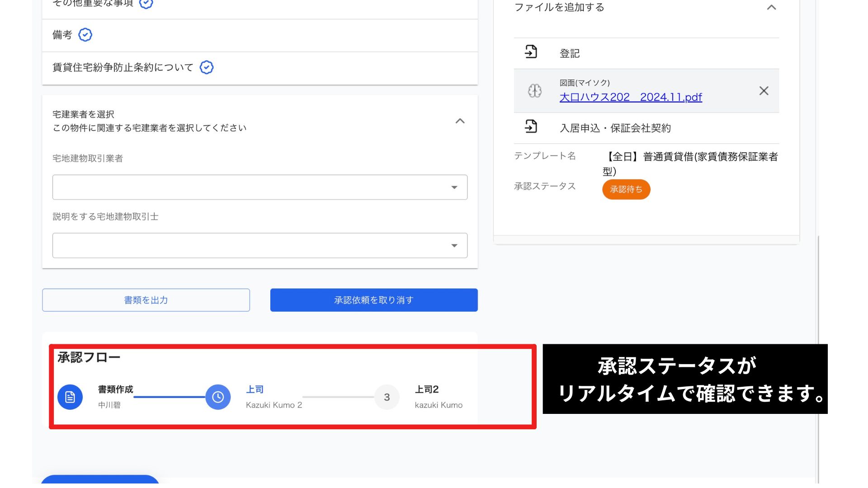Click import icon beside 入居申込・保証会社契約
The image size is (868, 488).
(x=531, y=127)
